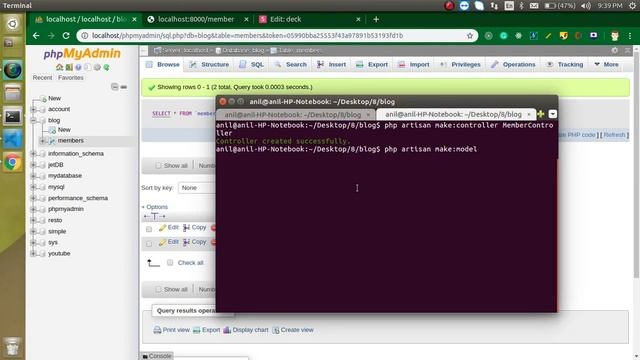640x360 pixels.
Task: Open the Operations tab
Action: 513,64
